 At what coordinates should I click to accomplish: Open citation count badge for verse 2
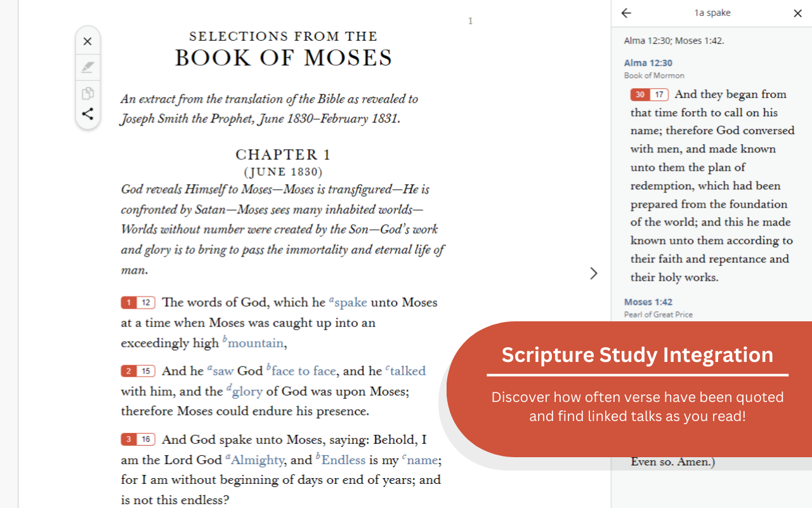point(138,371)
